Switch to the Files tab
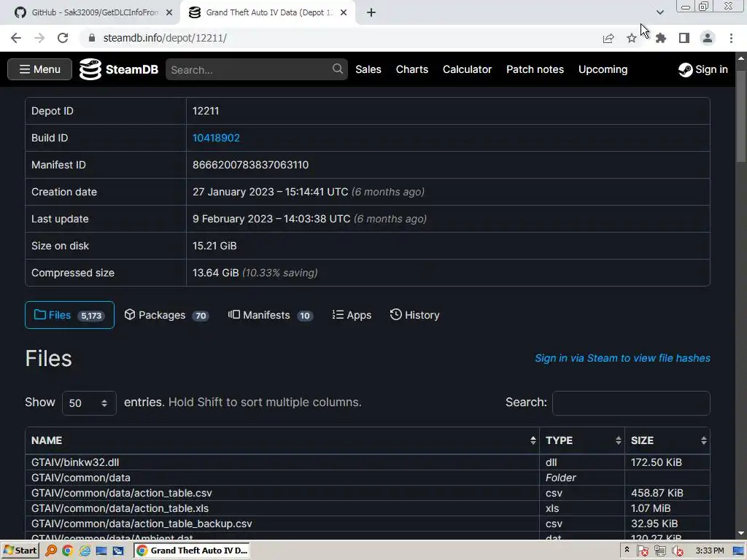 (x=69, y=315)
